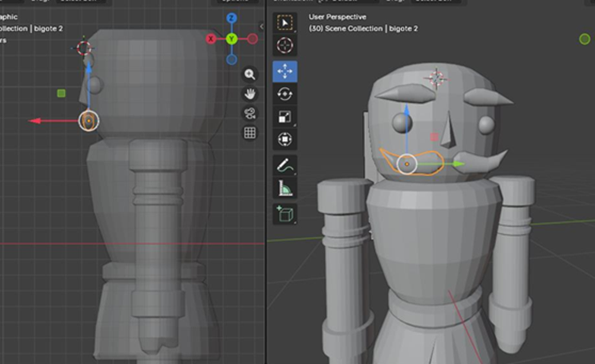Screen dimensions: 595x364
Task: Select the Transform tool
Action: point(285,139)
